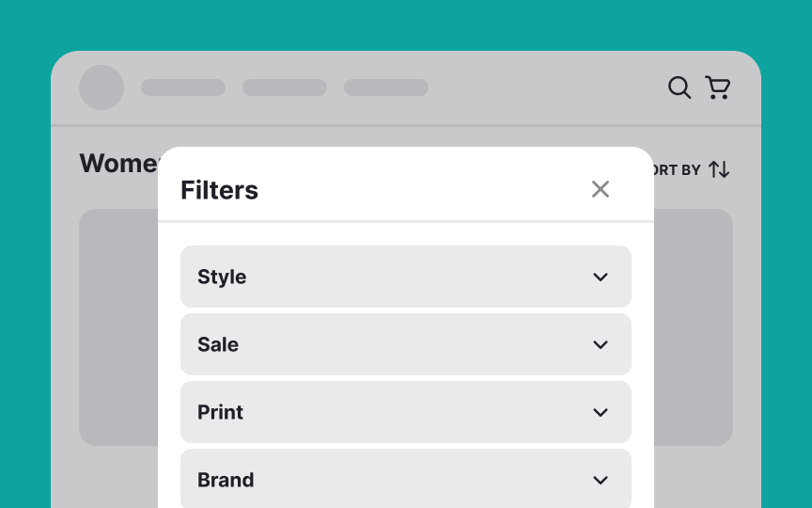This screenshot has width=812, height=508.
Task: Expand the Style filter chevron
Action: coord(601,277)
